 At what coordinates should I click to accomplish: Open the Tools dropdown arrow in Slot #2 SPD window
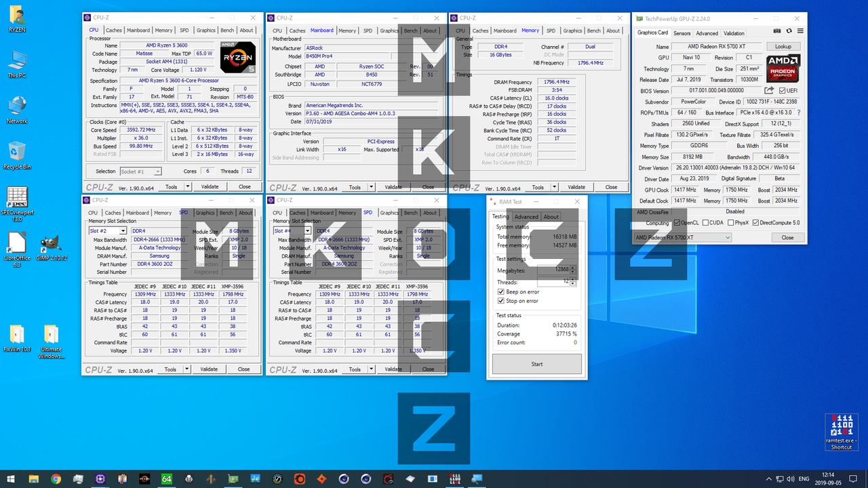coord(186,369)
